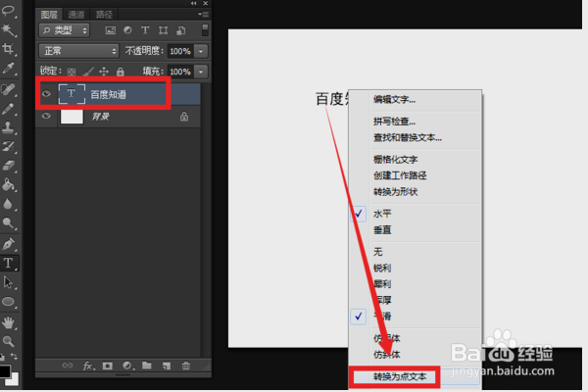Open the layers panel flyout menu
Image resolution: width=588 pixels, height=392 pixels.
click(203, 15)
